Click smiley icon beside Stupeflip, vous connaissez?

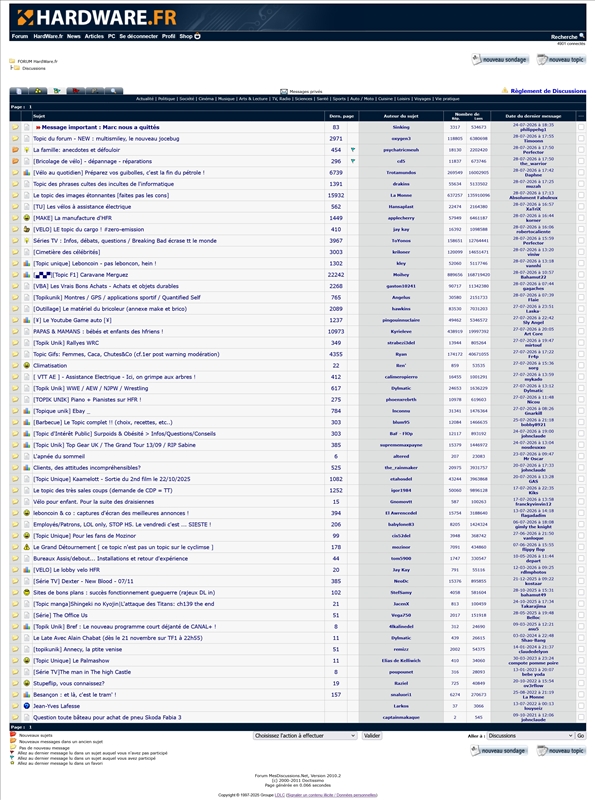(27, 683)
